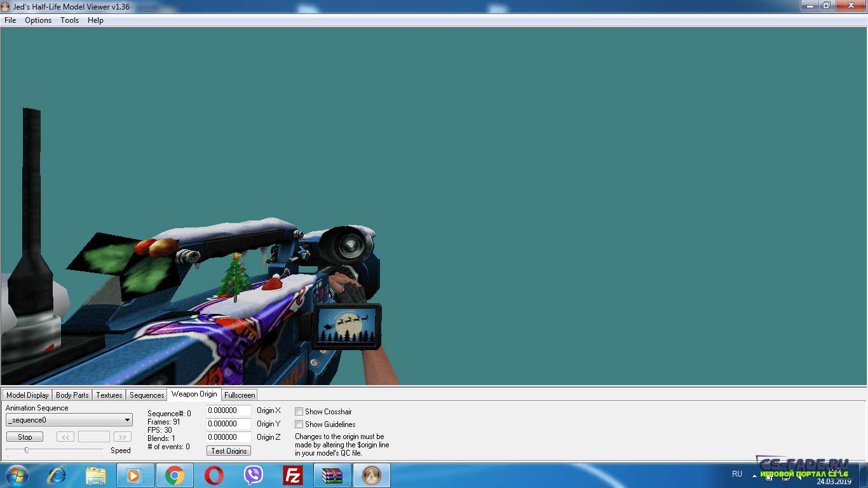Click the model viewer title bar icon

[6, 6]
